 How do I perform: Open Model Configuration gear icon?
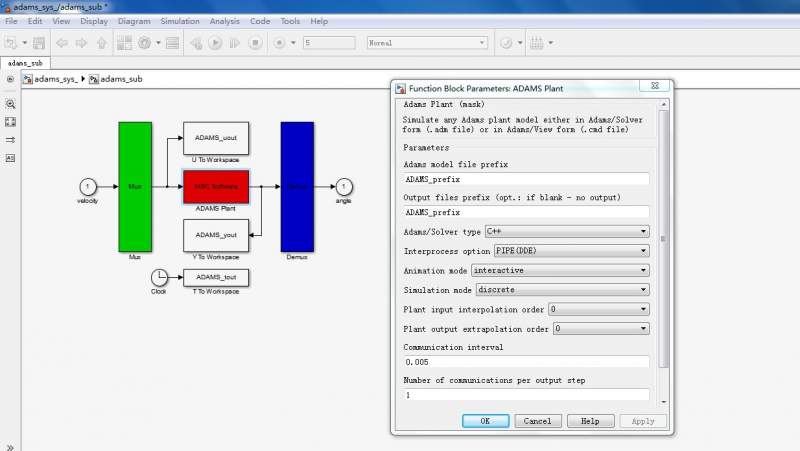tap(145, 43)
